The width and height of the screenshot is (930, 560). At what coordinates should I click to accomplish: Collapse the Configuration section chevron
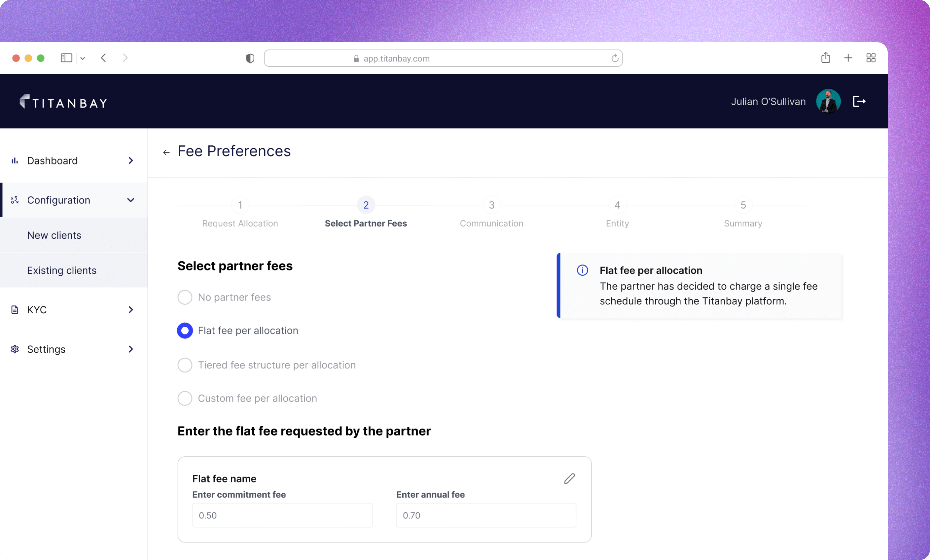(130, 200)
